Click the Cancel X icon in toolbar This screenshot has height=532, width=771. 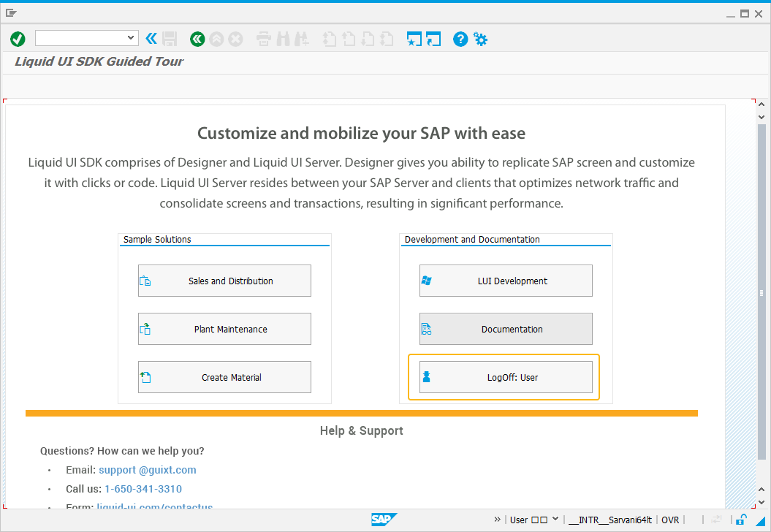pos(235,39)
